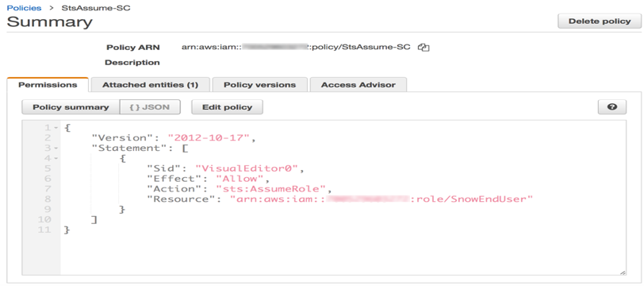Click the "sts:AssumeRole" action value

point(270,189)
